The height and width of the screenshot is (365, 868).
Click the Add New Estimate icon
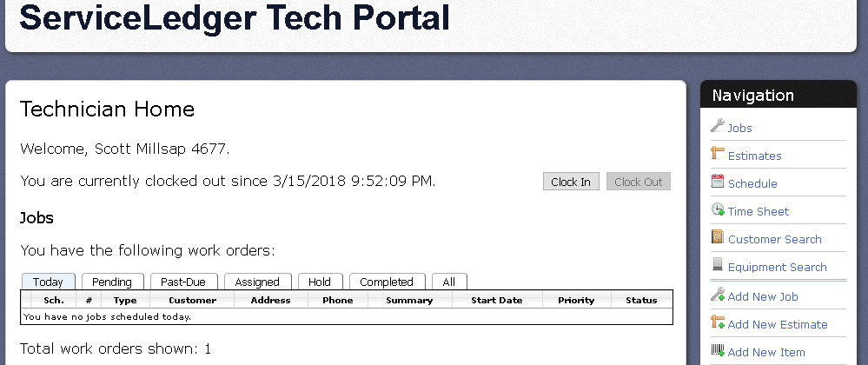(718, 322)
